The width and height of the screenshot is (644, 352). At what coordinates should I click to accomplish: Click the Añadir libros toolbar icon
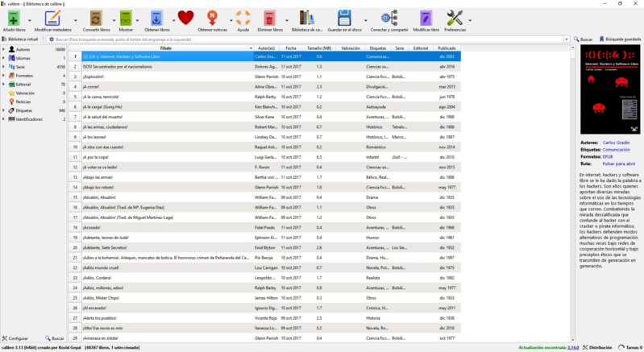click(x=14, y=18)
